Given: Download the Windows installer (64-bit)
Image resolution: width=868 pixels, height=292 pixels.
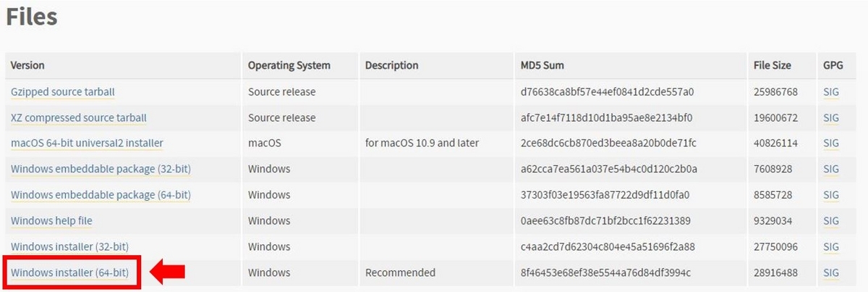Looking at the screenshot, I should pyautogui.click(x=69, y=272).
